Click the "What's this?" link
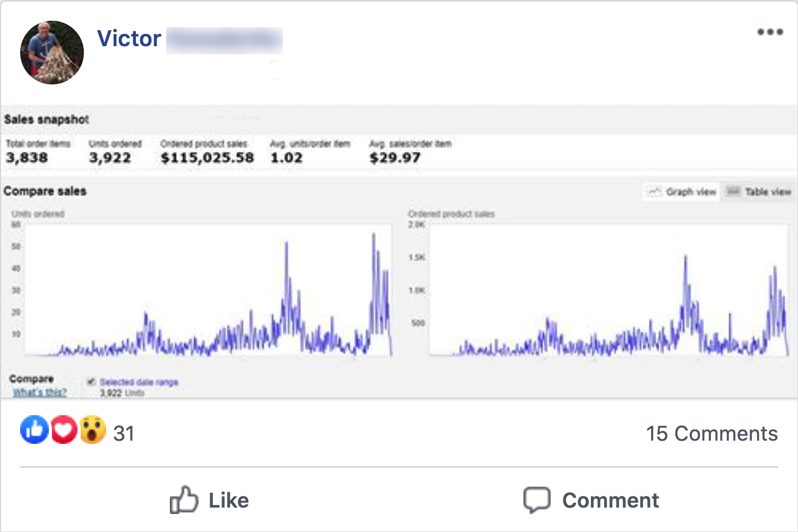 [x=40, y=392]
